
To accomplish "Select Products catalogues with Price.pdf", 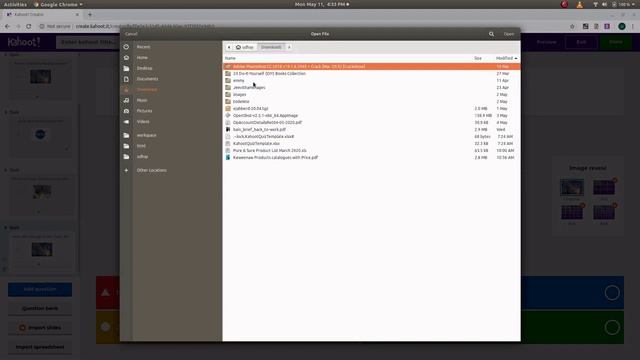I will click(371, 158).
